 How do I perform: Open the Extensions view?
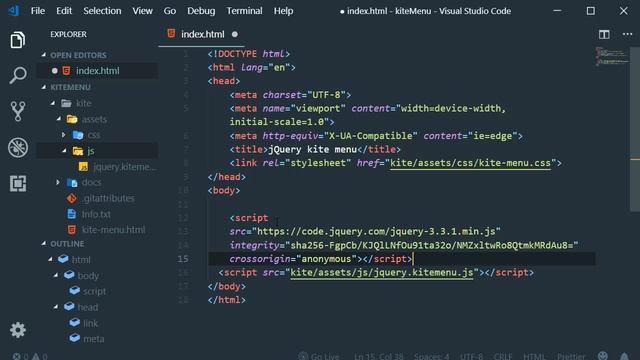click(x=18, y=183)
